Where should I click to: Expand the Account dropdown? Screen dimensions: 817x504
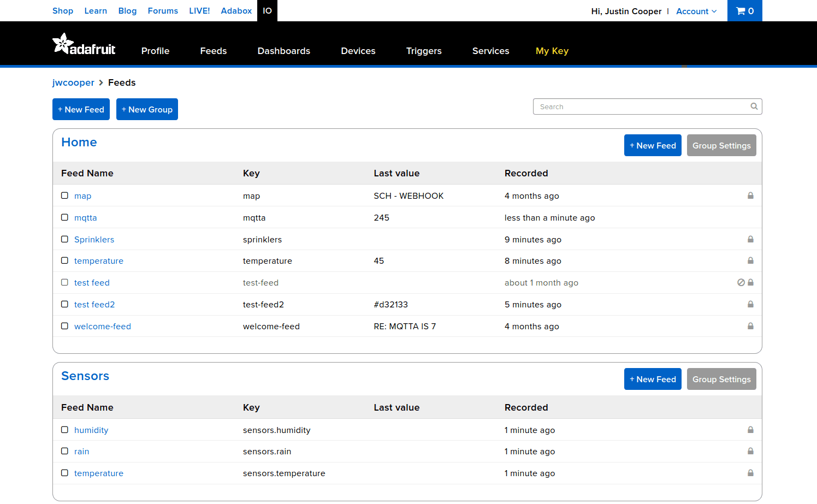pyautogui.click(x=696, y=11)
